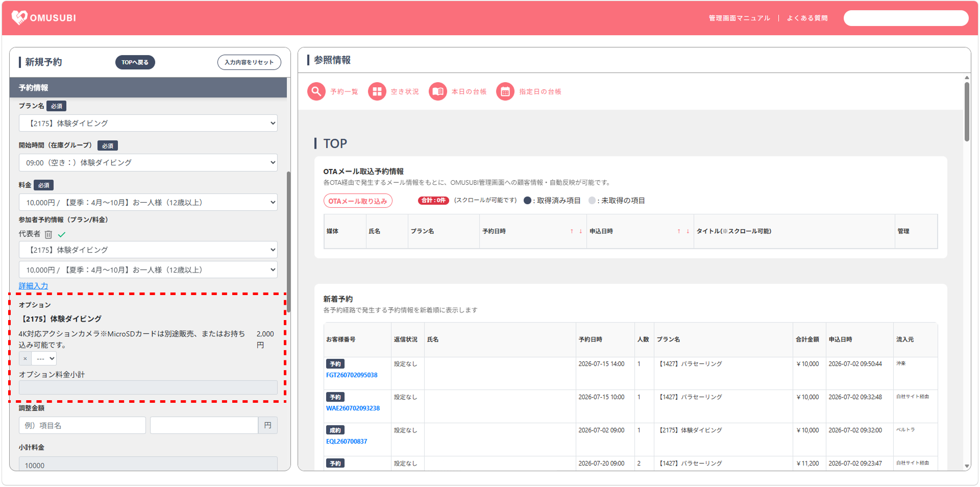Click the 参照情報 scrollbar down arrow
This screenshot has height=487, width=980.
[x=967, y=466]
